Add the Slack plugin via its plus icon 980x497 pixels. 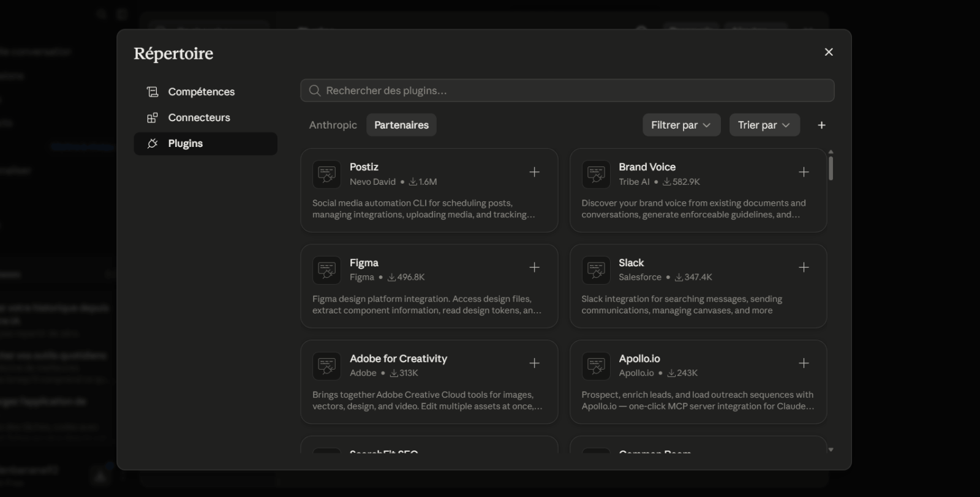pos(804,267)
